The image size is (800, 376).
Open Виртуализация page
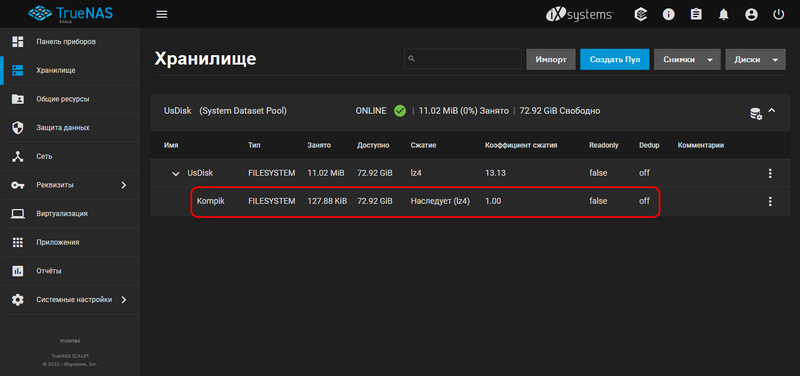click(x=62, y=213)
